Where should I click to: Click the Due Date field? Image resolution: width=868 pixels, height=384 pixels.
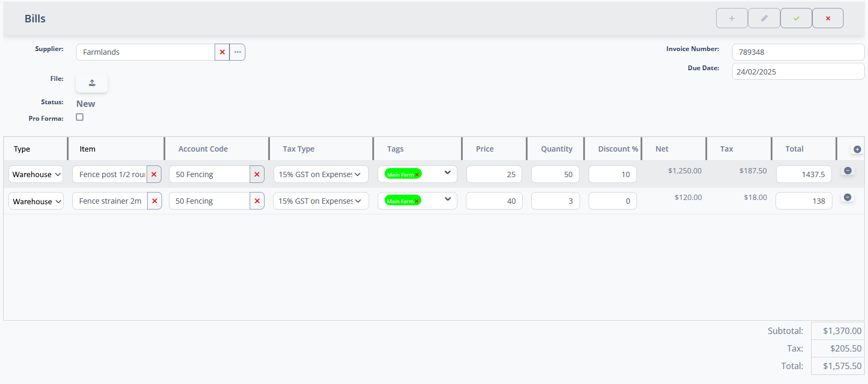pos(797,72)
